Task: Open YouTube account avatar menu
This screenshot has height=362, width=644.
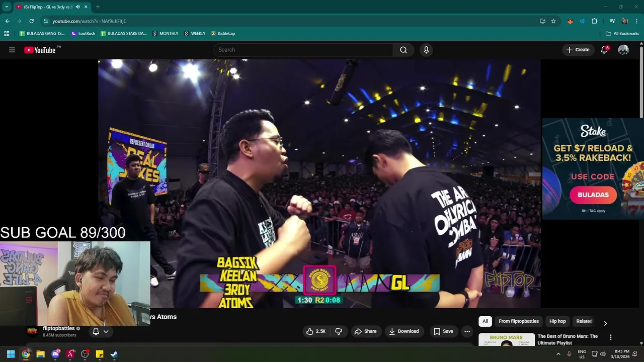Action: point(623,50)
